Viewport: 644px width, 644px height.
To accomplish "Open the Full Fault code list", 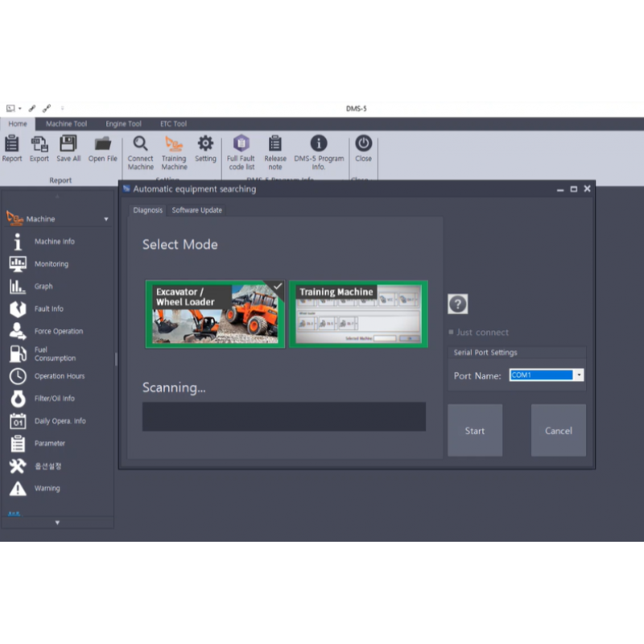I will pyautogui.click(x=241, y=144).
